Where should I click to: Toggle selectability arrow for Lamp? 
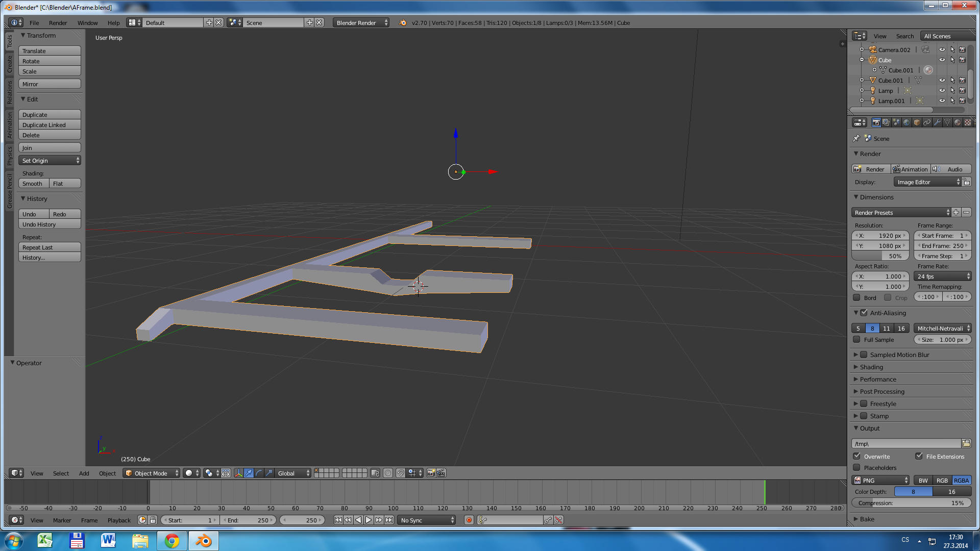pos(952,90)
